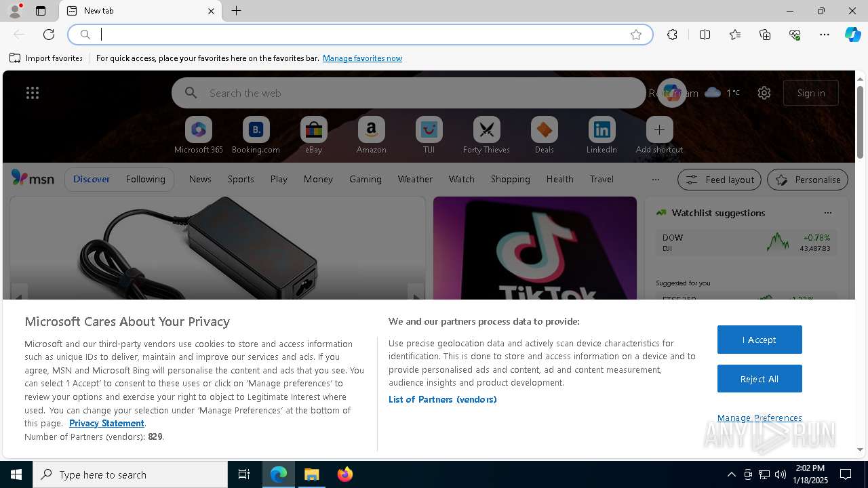Open the Weather menu item
This screenshot has width=868, height=488.
415,179
